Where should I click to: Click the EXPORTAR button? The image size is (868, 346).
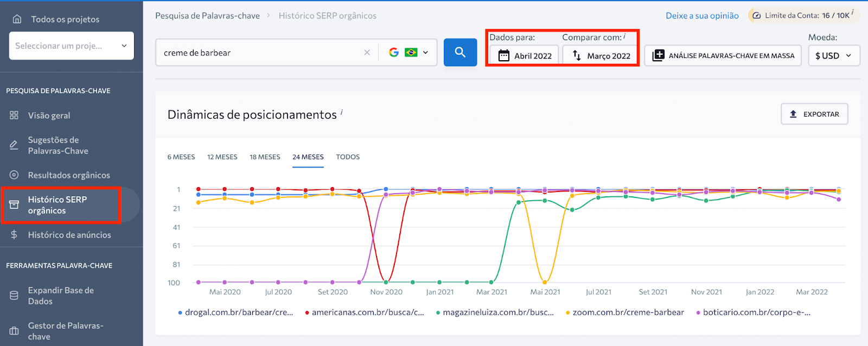(x=814, y=114)
